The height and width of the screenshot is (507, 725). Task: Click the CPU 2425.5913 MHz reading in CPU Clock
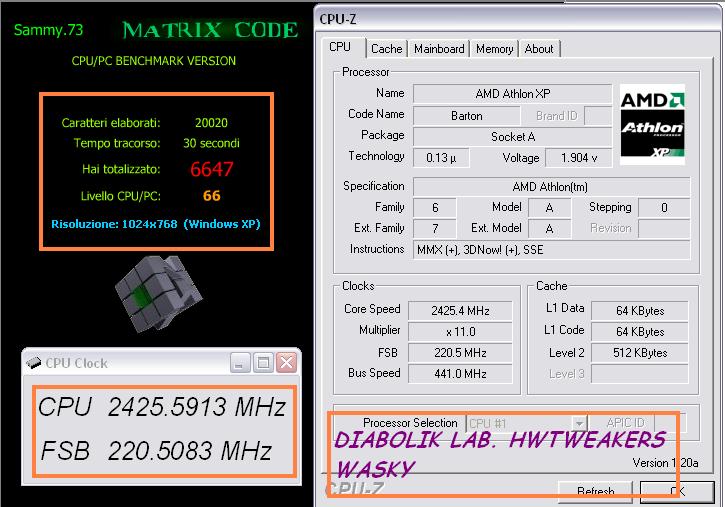(x=162, y=407)
